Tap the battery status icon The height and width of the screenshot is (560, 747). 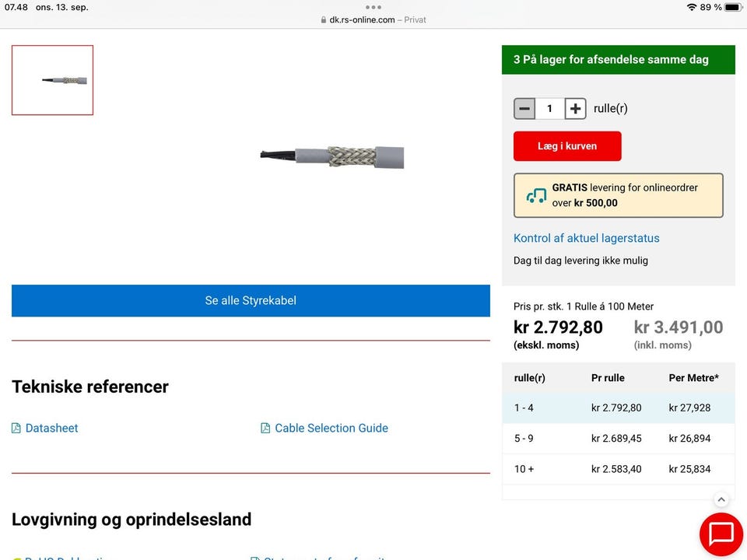733,7
